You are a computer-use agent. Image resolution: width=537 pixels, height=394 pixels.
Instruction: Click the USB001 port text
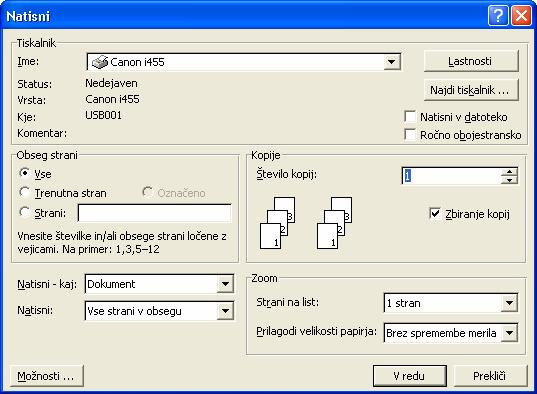[x=103, y=115]
